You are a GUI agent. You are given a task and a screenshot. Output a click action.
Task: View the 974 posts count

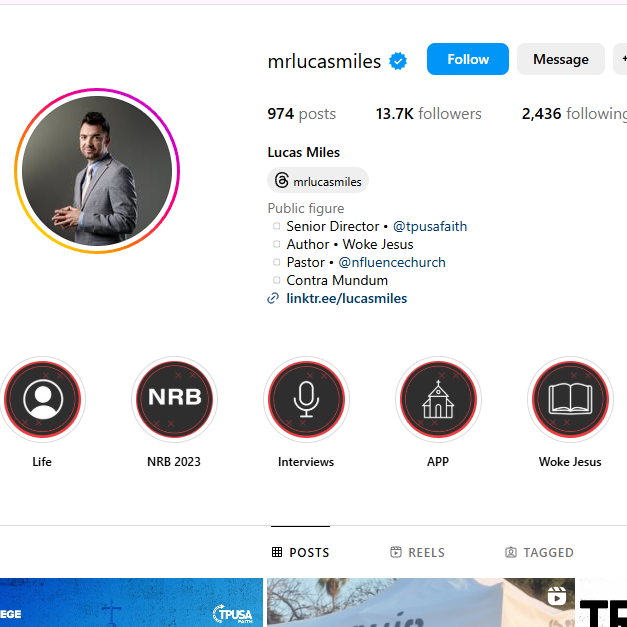302,114
